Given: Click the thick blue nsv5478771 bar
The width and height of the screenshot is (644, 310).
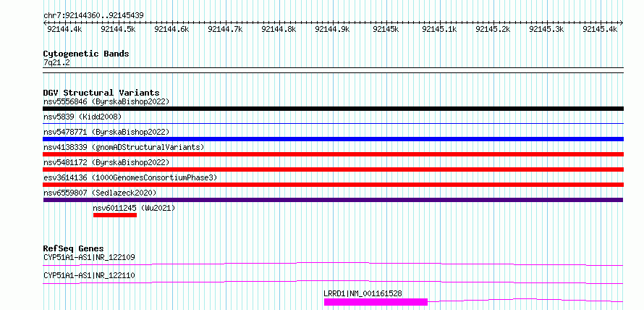Looking at the screenshot, I should 333,139.
